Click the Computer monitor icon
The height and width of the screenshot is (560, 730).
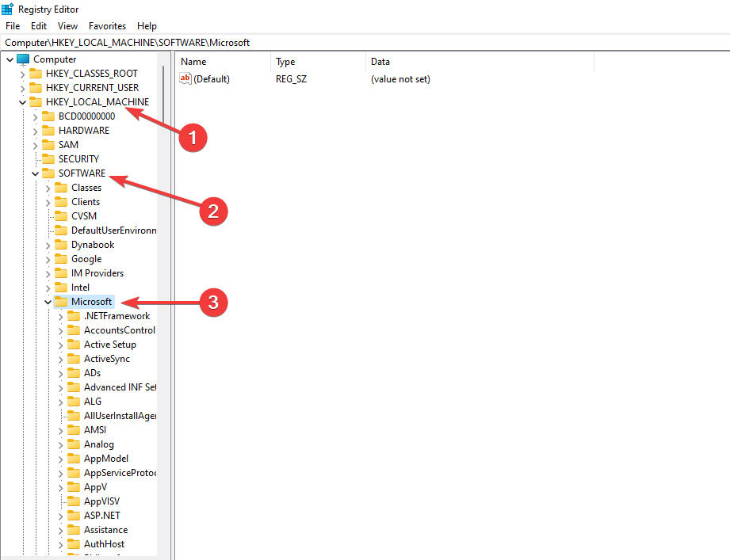tap(23, 59)
